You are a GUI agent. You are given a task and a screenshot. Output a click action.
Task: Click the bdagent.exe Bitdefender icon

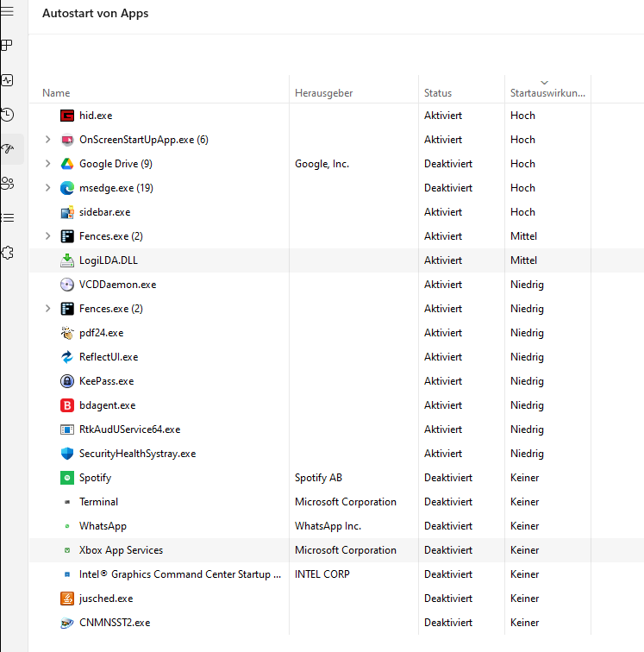pos(67,405)
